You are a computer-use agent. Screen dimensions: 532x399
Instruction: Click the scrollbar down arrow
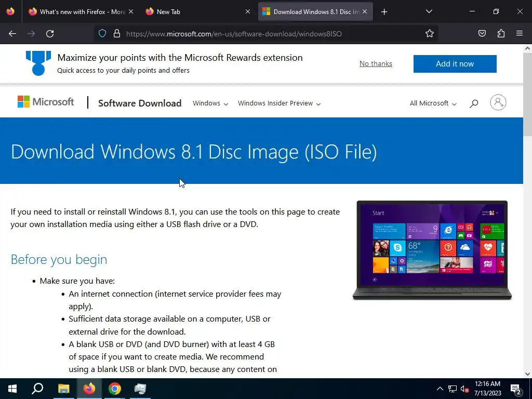pos(527,374)
